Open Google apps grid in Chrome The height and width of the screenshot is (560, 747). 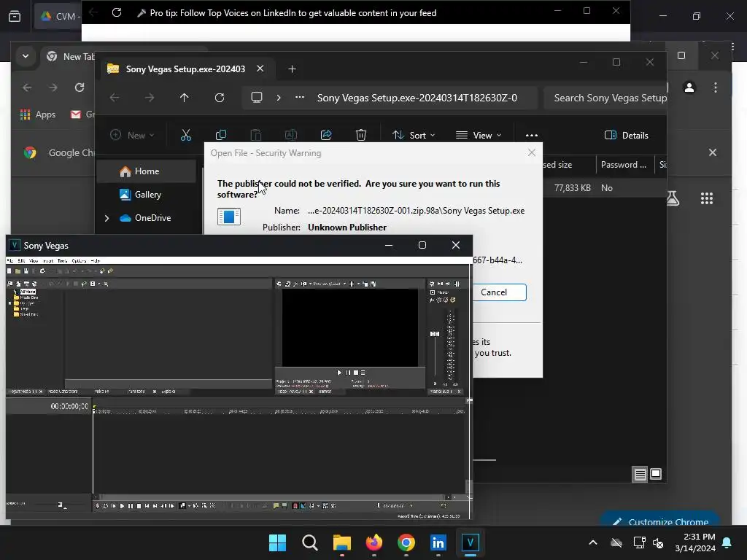(707, 198)
